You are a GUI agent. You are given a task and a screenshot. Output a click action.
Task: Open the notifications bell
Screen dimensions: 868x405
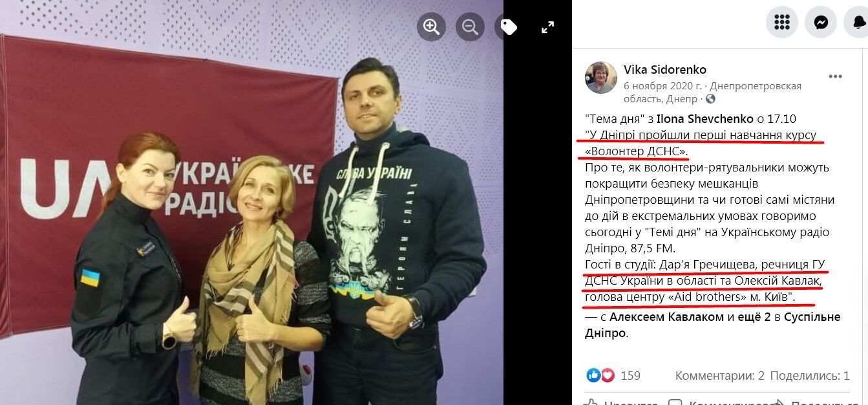858,22
